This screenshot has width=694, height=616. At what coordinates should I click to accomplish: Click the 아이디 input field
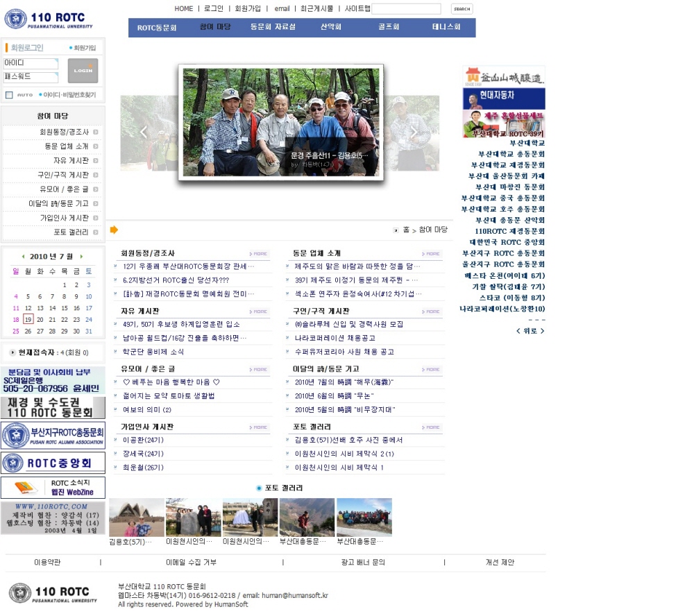(31, 63)
